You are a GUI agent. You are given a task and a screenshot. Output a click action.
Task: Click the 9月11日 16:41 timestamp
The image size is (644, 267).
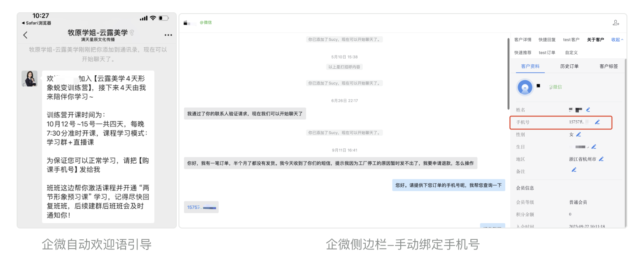click(345, 150)
